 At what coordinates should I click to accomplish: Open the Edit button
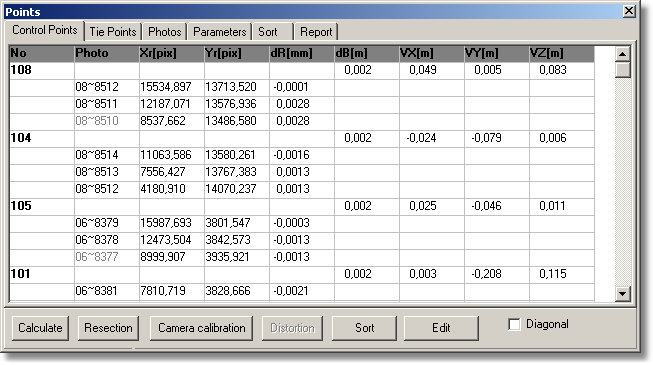coord(441,328)
